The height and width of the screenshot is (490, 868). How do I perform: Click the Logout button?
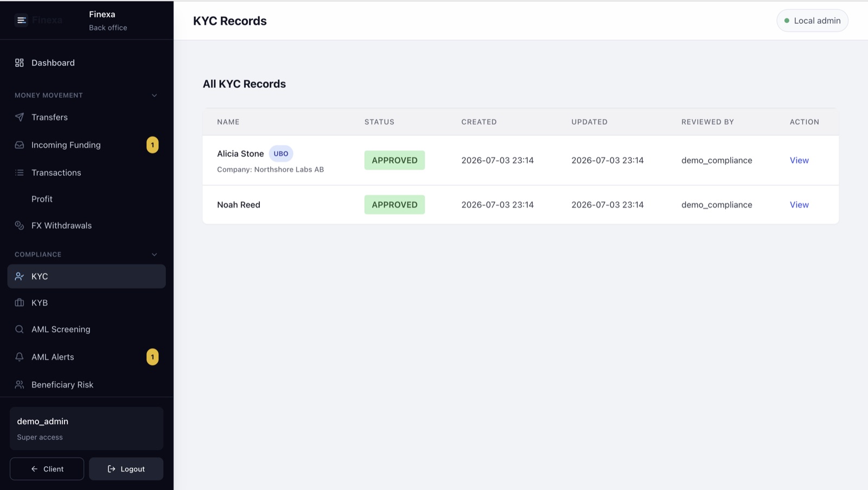pyautogui.click(x=126, y=469)
